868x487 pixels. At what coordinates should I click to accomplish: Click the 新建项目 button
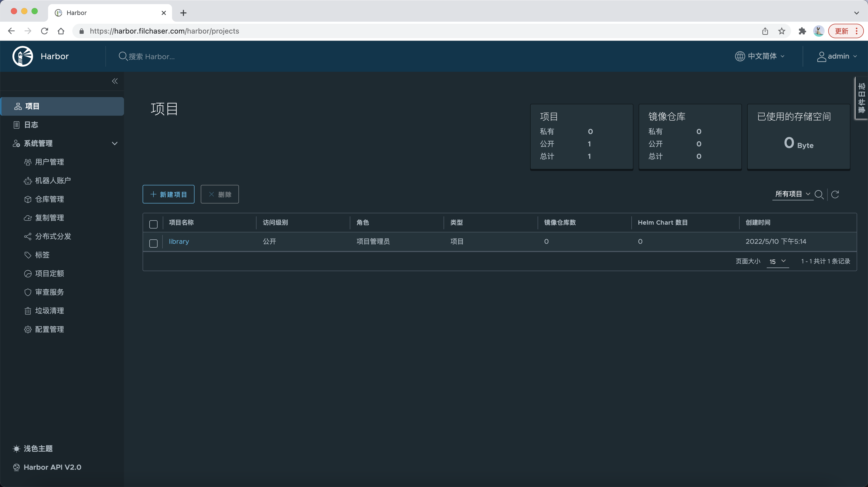[x=168, y=194]
